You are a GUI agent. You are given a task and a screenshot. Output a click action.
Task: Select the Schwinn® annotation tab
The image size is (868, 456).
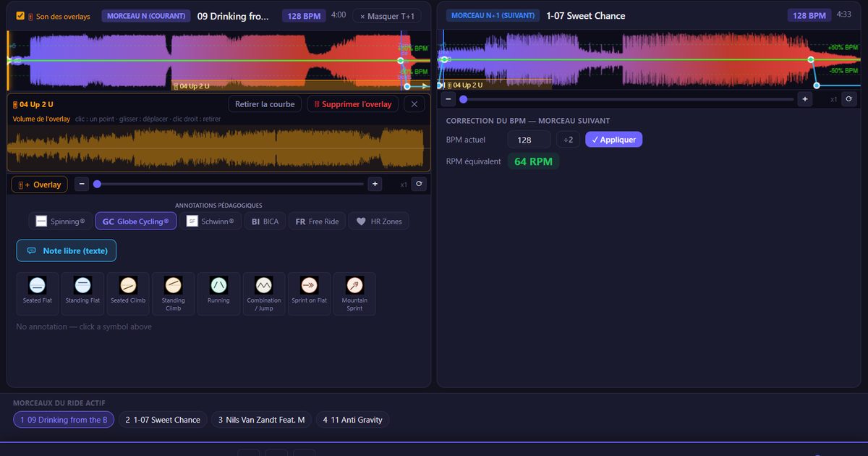click(x=210, y=221)
